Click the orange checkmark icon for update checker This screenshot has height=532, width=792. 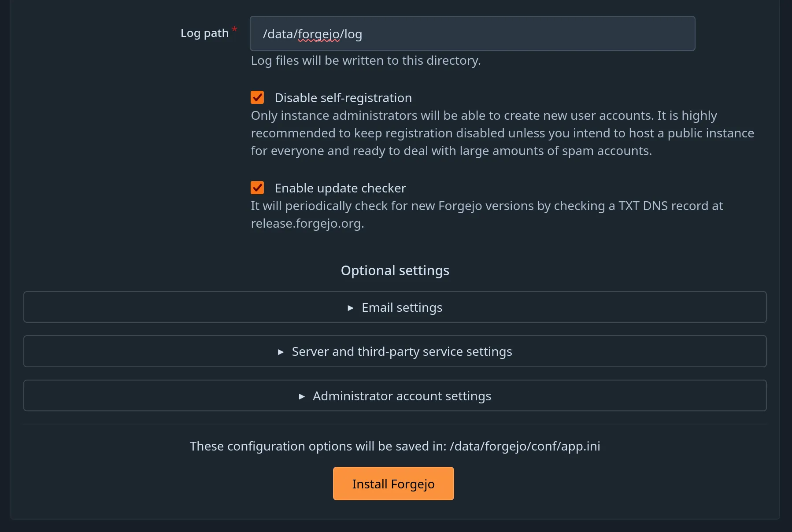257,187
